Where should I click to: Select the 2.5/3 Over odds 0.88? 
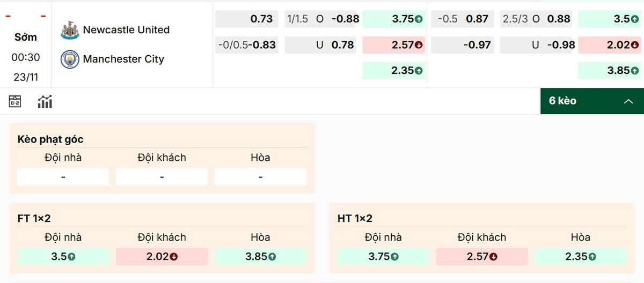(x=536, y=19)
